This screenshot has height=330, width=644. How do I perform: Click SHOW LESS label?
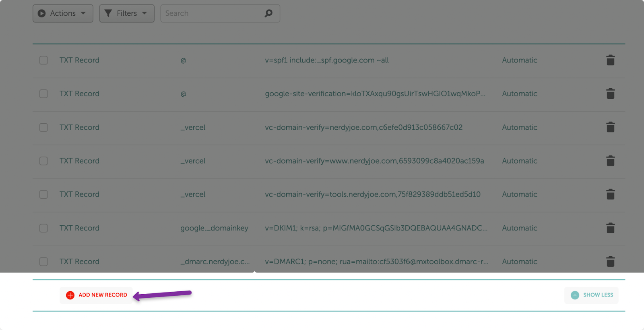pos(598,295)
